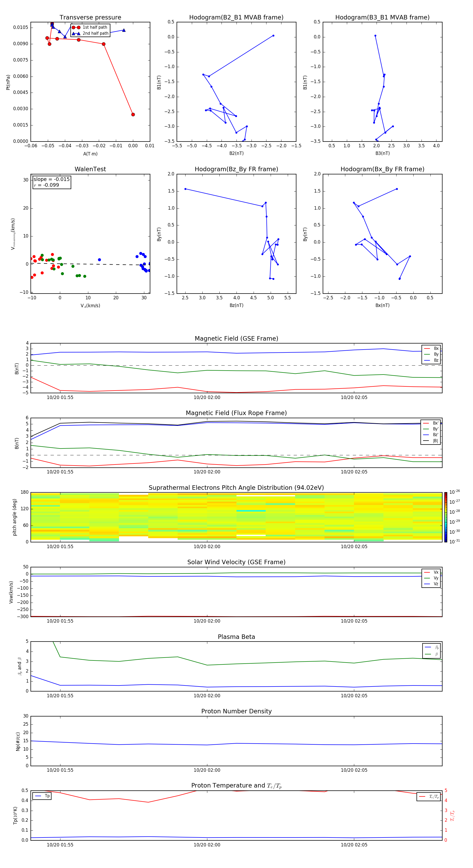Screen dimensions: 473x868
Task: Select the '1st half path' legend entry
Action: (x=90, y=27)
